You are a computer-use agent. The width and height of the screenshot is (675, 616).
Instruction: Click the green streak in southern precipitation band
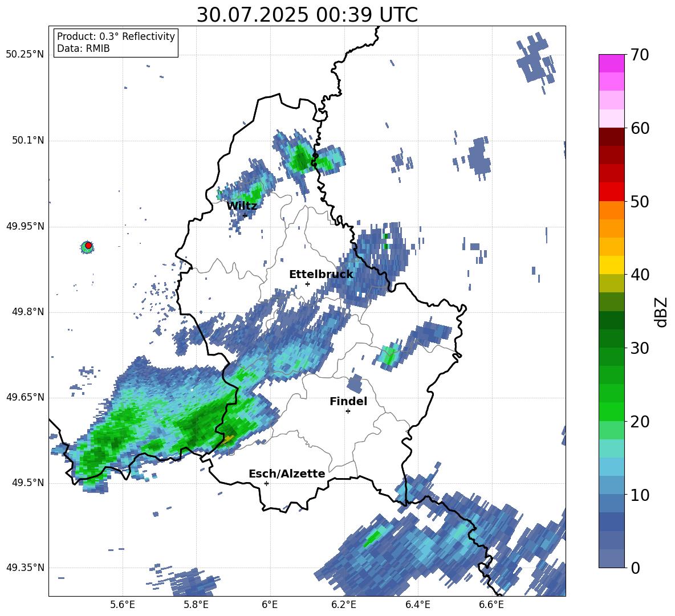(372, 538)
